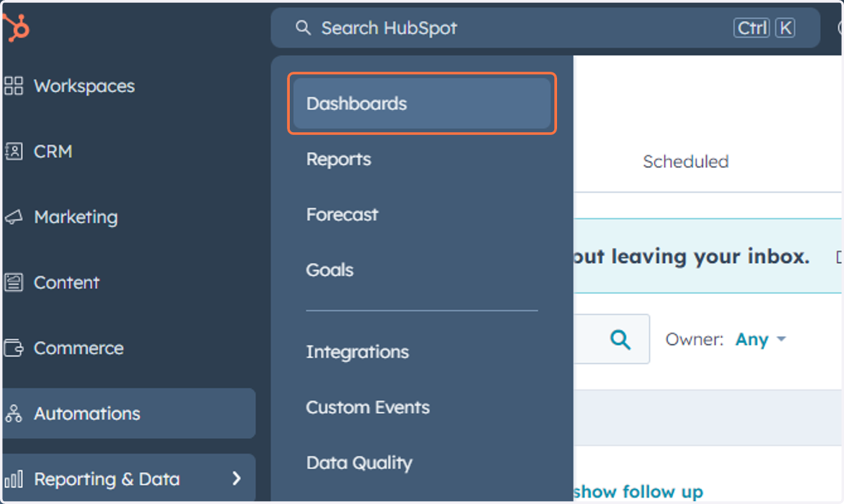Screen dimensions: 844x504
Task: Select Integrations in the submenu
Action: tap(357, 352)
